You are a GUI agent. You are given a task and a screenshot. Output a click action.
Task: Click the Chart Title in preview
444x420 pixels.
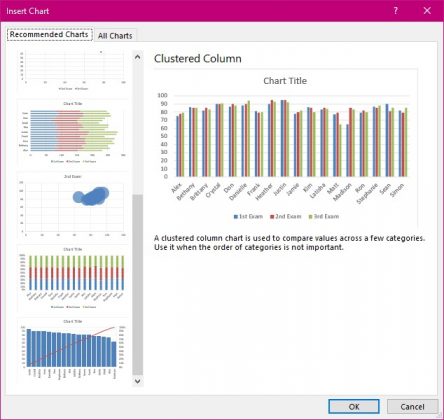click(x=285, y=81)
